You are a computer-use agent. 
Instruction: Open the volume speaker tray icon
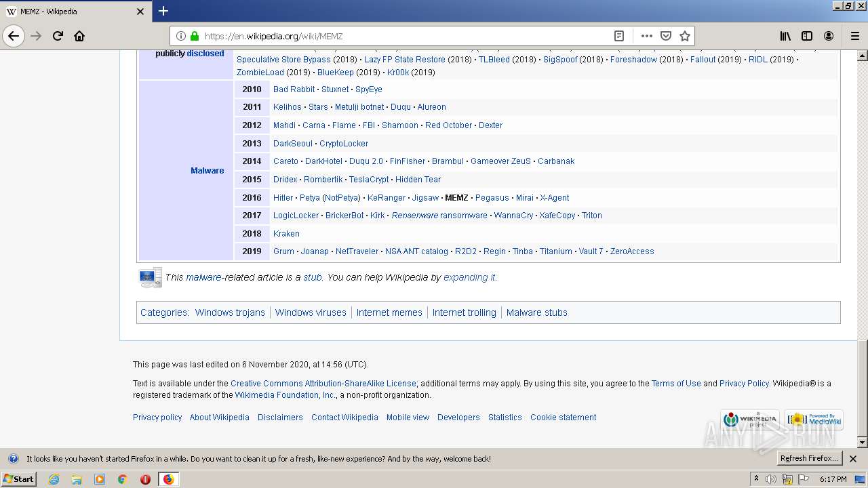point(771,479)
